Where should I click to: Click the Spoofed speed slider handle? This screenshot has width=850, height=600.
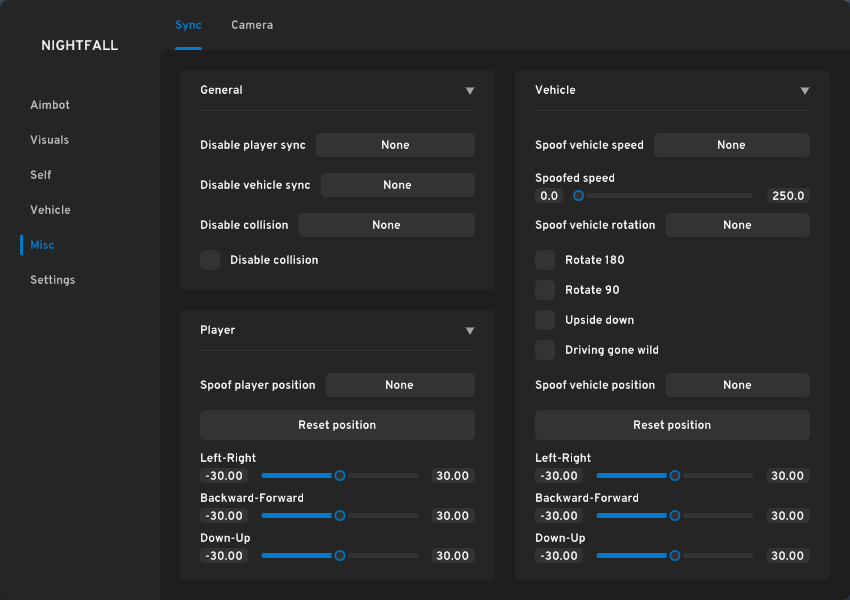click(578, 196)
